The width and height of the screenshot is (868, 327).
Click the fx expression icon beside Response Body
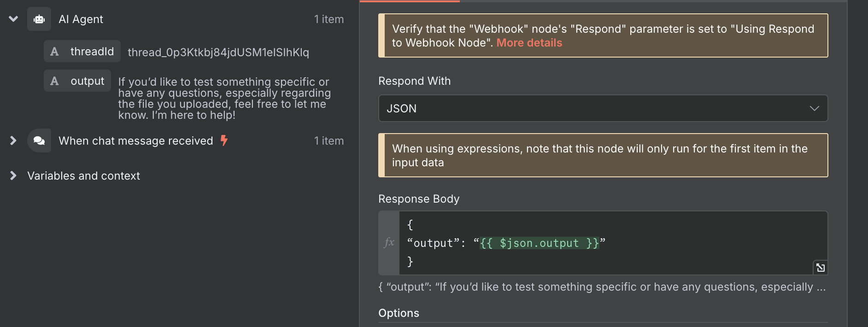(x=389, y=243)
